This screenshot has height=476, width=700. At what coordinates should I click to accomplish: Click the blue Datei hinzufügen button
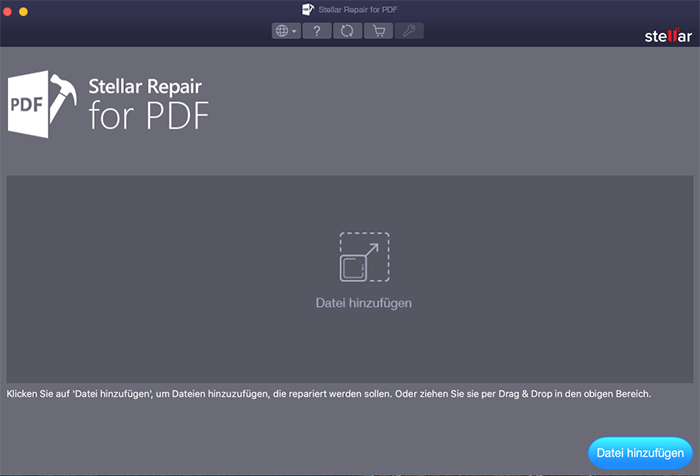(x=640, y=453)
